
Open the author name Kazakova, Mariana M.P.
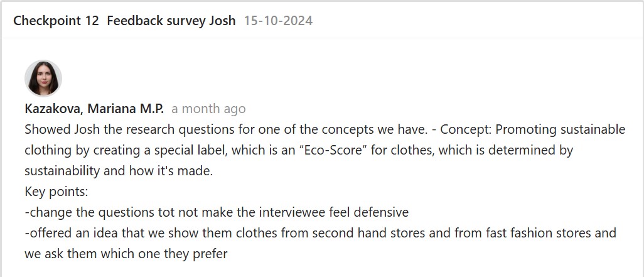(94, 109)
